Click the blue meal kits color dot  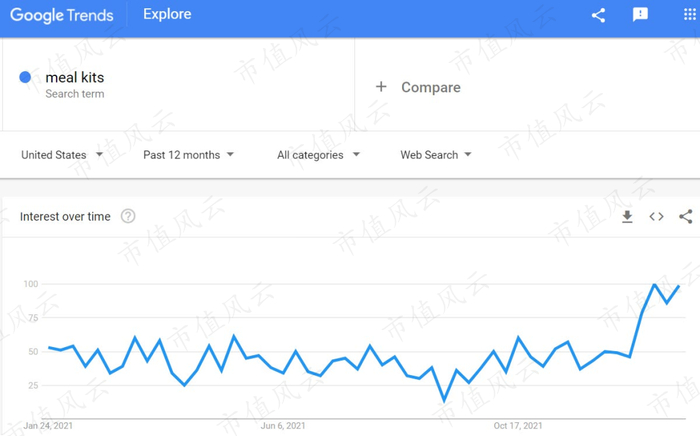tap(25, 78)
